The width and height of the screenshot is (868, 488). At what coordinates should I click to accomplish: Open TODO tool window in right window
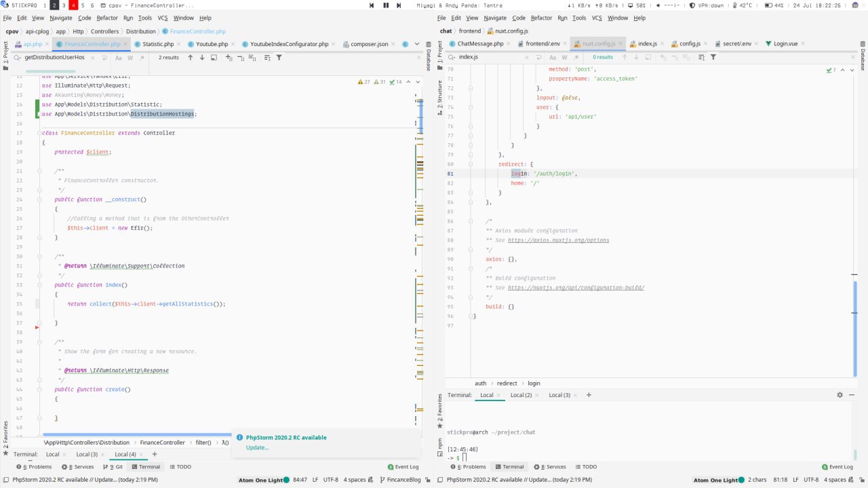tap(586, 467)
